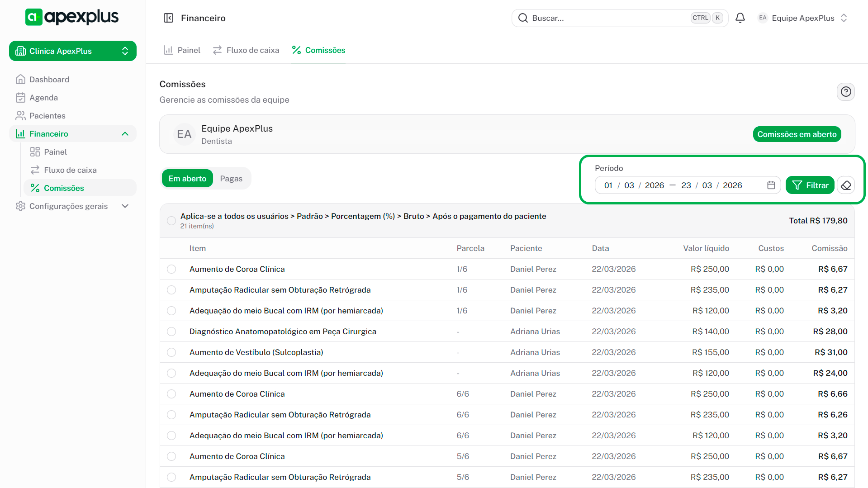This screenshot has height=488, width=868.
Task: Go to Agenda in the sidebar
Action: (x=43, y=98)
